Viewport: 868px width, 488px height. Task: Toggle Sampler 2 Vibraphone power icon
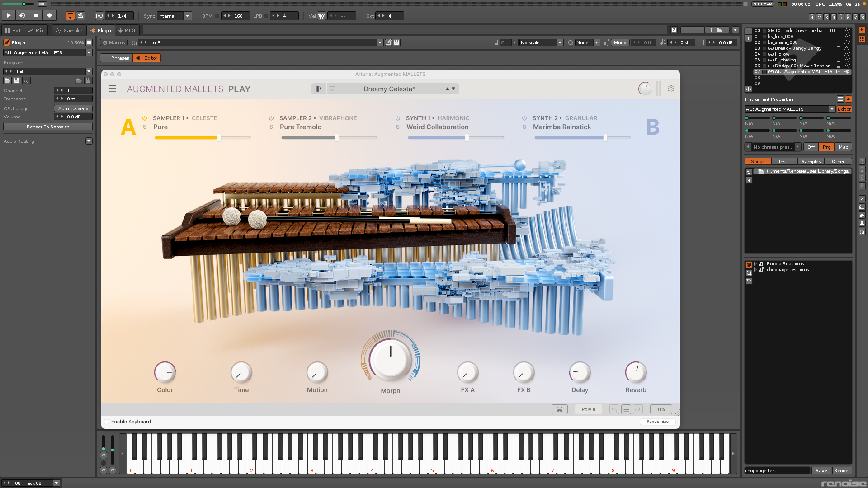(x=271, y=118)
